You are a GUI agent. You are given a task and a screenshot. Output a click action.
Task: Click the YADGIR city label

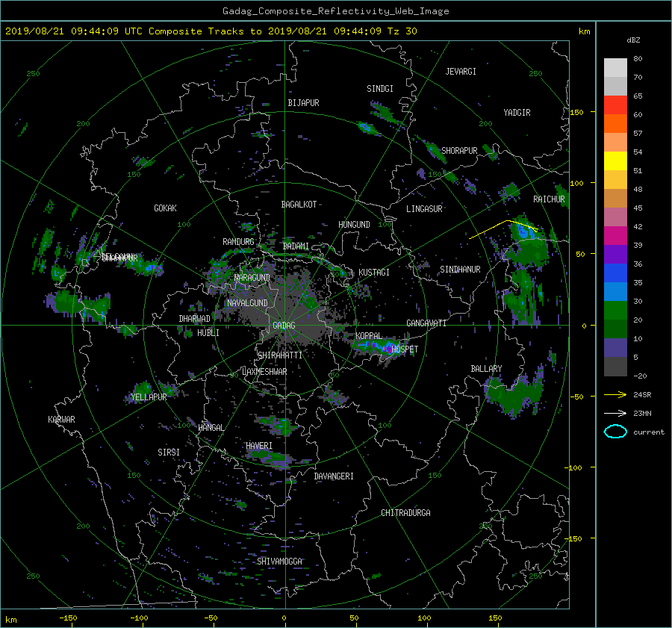coord(517,113)
